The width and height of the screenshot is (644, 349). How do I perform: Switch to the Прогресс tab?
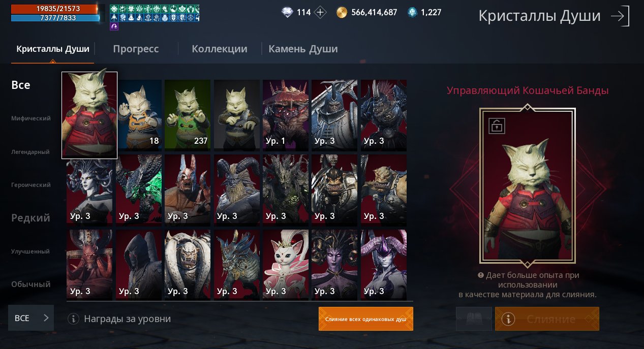coord(136,49)
